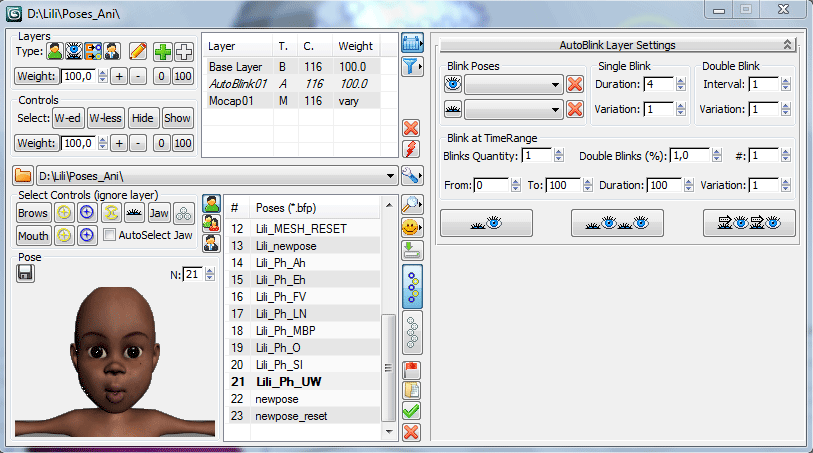Image resolution: width=813 pixels, height=453 pixels.
Task: Click the smiley face icon
Action: tap(410, 227)
